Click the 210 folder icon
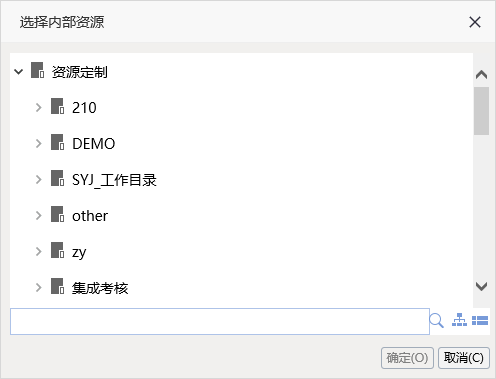Image resolution: width=496 pixels, height=379 pixels. click(57, 106)
